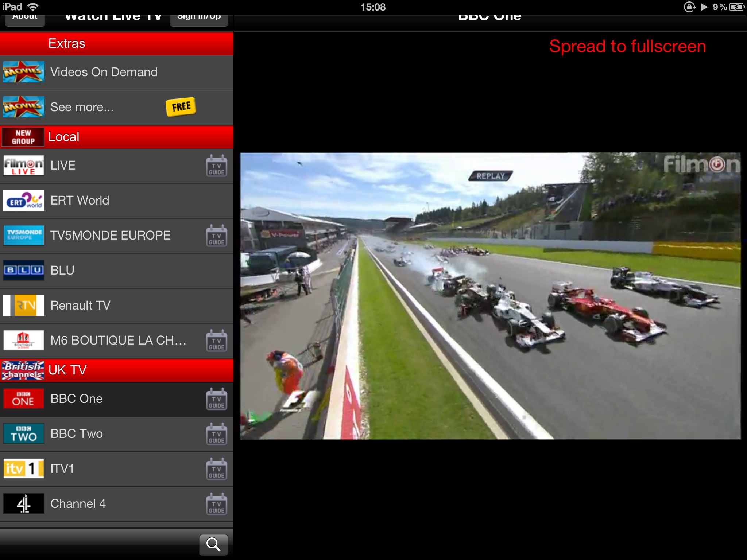Select Channel 4 channel

click(117, 504)
